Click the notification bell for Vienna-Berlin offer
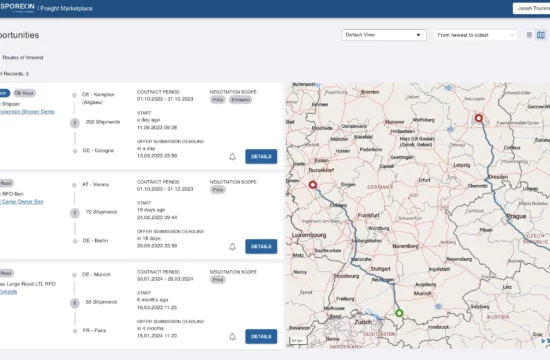Screen dimensions: 550x360 click(x=232, y=247)
